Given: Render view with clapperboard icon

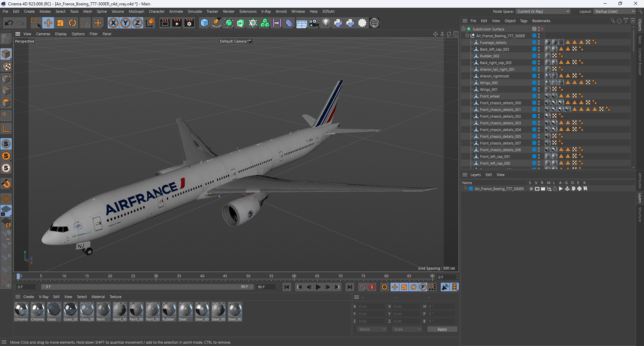Looking at the screenshot, I should tap(165, 23).
